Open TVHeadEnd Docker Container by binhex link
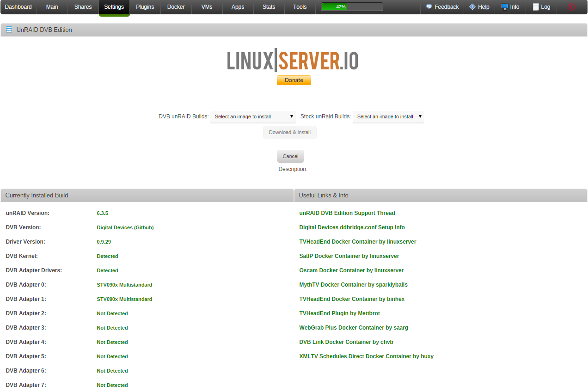The image size is (588, 392). coord(352,299)
